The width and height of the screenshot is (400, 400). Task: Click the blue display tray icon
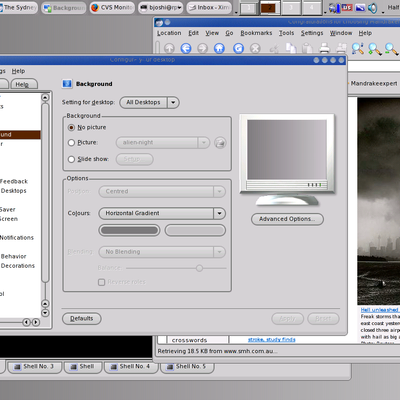click(x=360, y=7)
